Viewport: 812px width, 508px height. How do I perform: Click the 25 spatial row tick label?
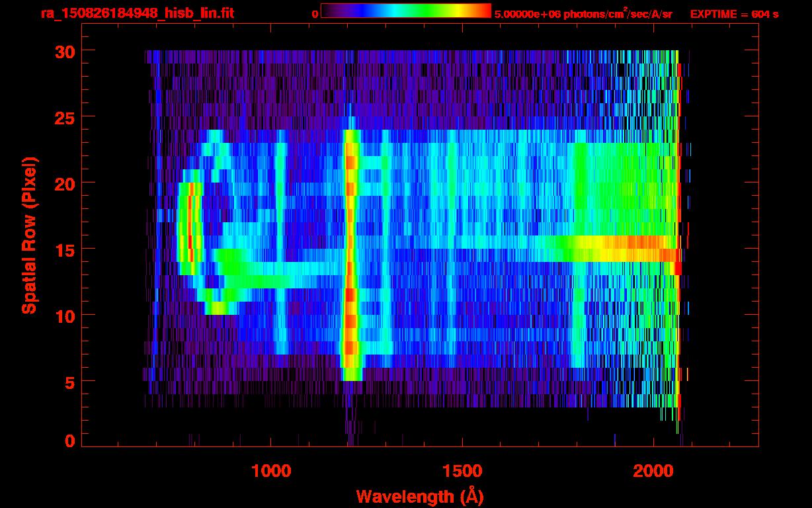tap(64, 117)
